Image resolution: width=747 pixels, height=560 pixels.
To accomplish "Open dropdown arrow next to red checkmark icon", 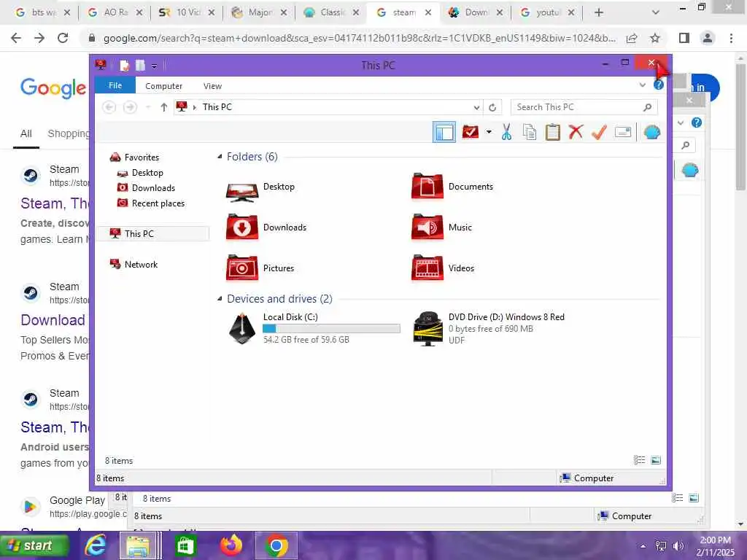I will coord(489,132).
